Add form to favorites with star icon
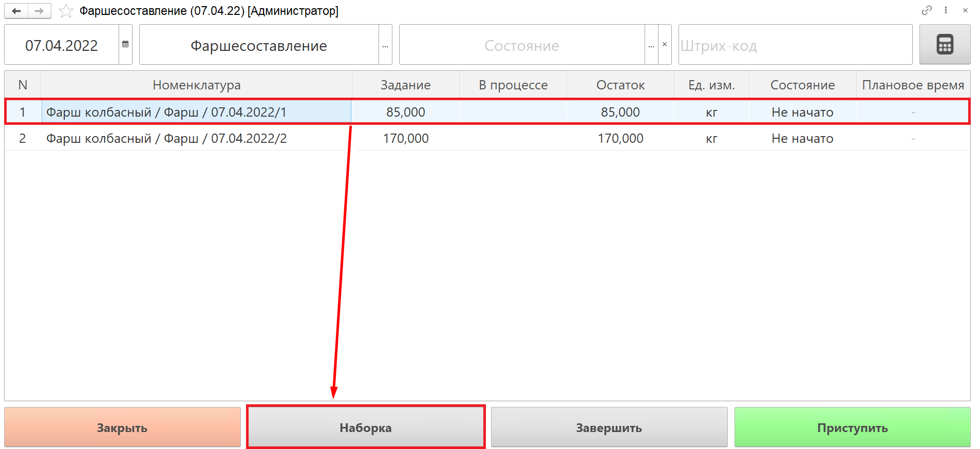Image resolution: width=980 pixels, height=449 pixels. click(x=66, y=11)
